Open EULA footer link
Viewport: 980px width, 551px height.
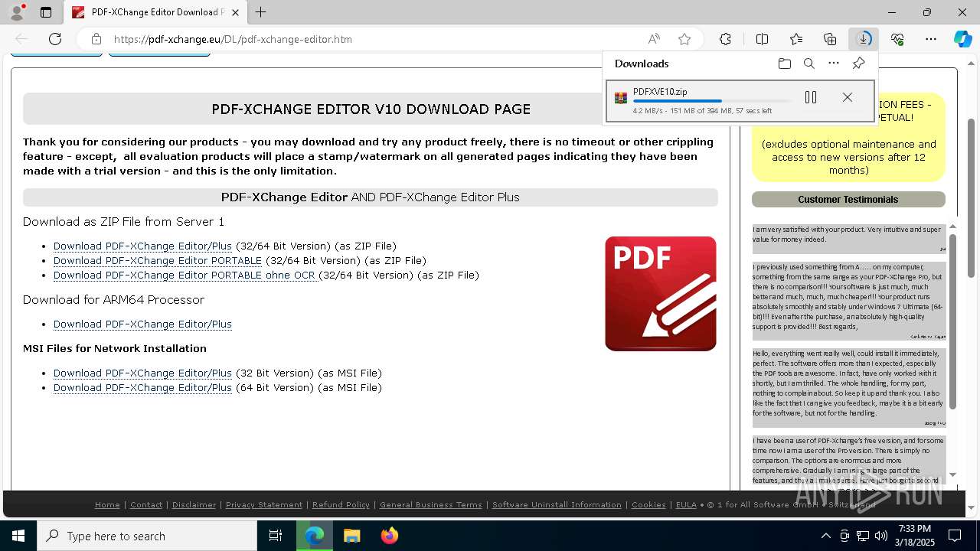pyautogui.click(x=686, y=504)
